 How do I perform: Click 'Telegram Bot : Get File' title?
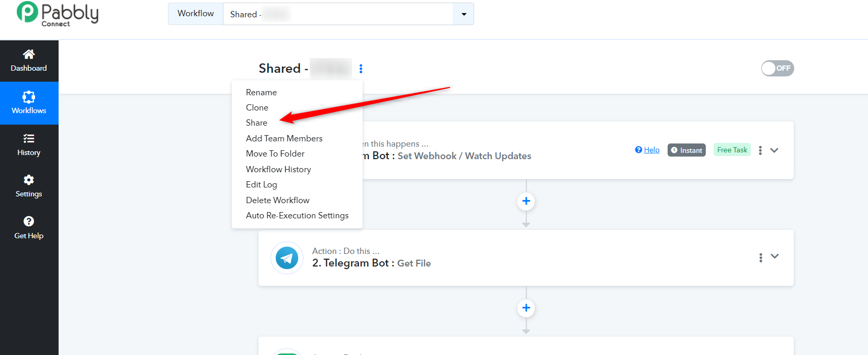pos(371,263)
